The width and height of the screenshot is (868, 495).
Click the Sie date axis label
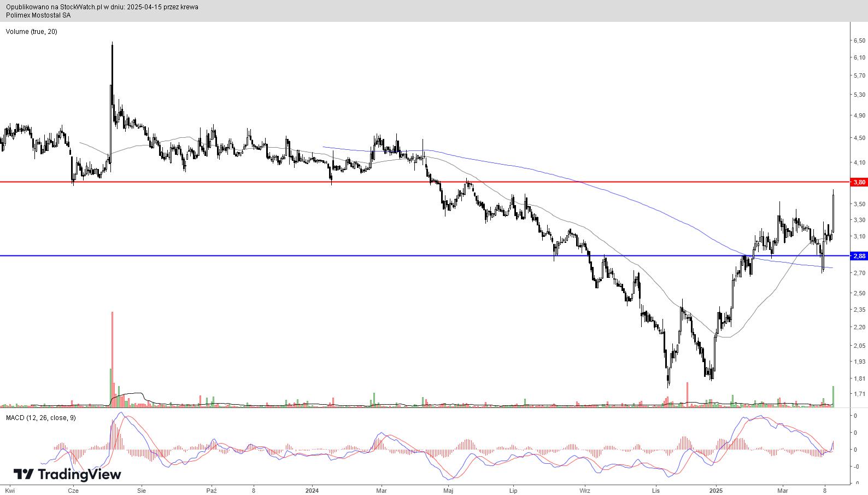coord(142,491)
